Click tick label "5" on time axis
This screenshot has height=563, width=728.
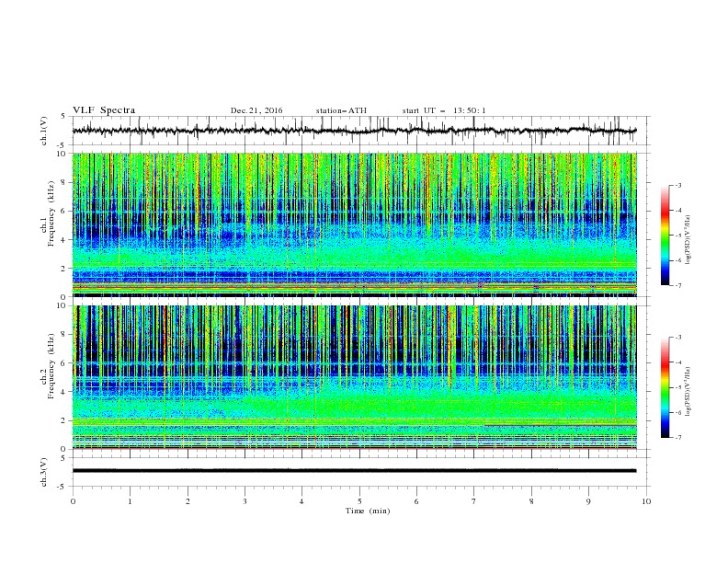pos(359,501)
